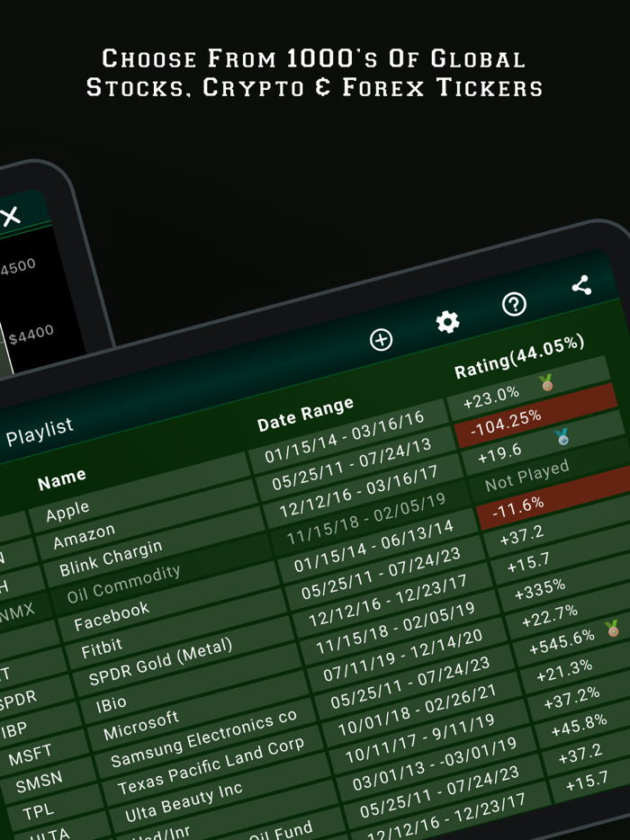The image size is (630, 840).
Task: Click date range 12/12/16 - 03/16/17
Action: click(x=359, y=491)
